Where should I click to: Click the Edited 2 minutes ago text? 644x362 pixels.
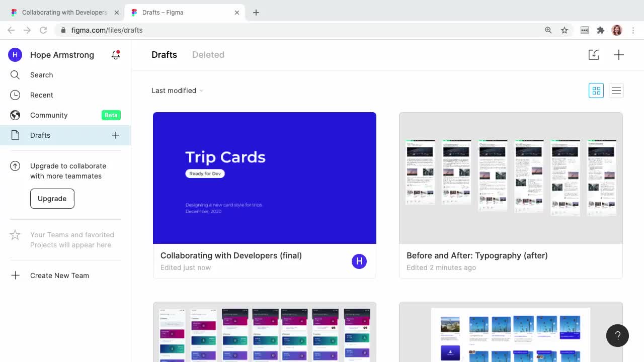click(441, 267)
